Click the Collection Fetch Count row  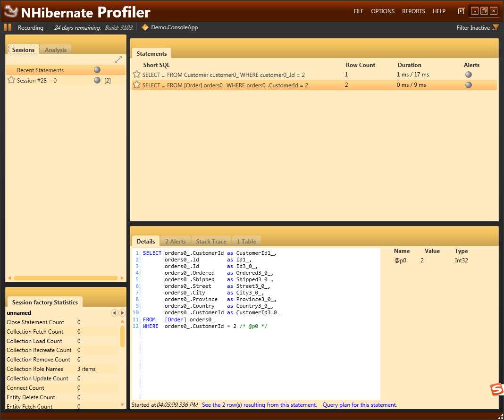tap(62, 331)
